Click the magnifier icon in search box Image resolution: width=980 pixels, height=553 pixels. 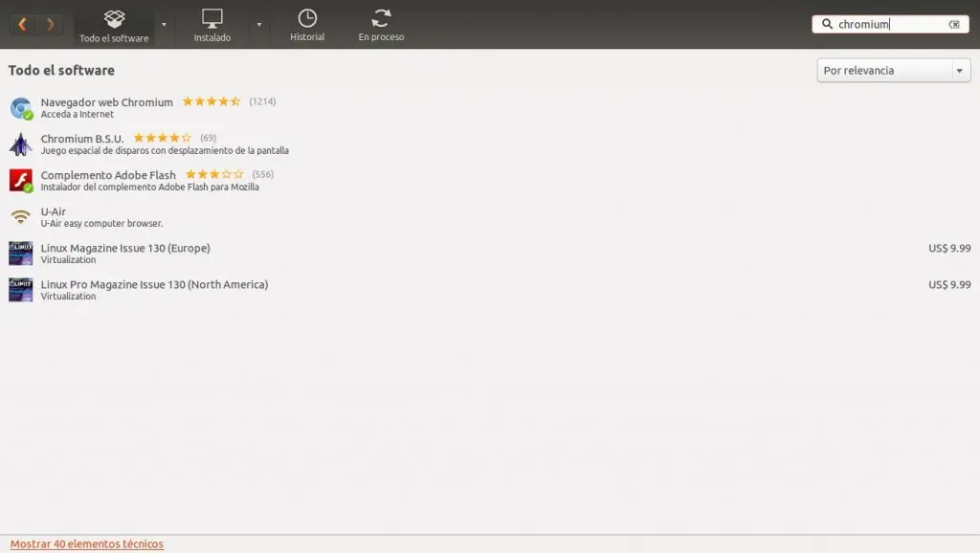(x=827, y=24)
